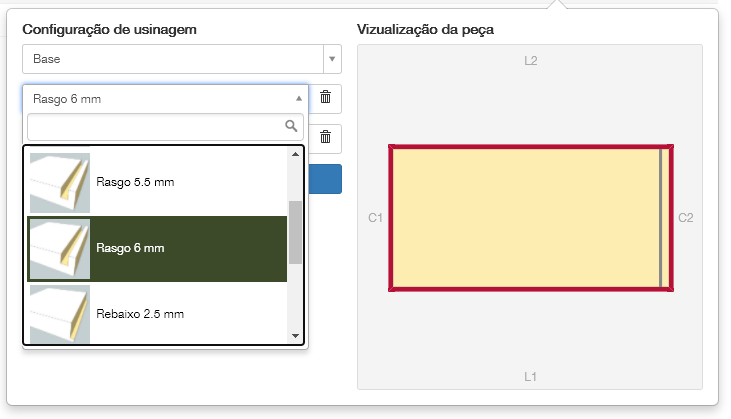Click the dropdown list scrollbar thumb
This screenshot has width=731, height=419.
click(295, 232)
